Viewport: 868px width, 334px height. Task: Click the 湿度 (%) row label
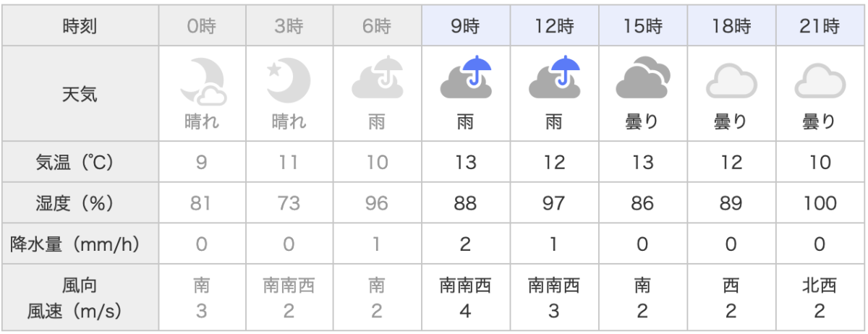pyautogui.click(x=80, y=203)
